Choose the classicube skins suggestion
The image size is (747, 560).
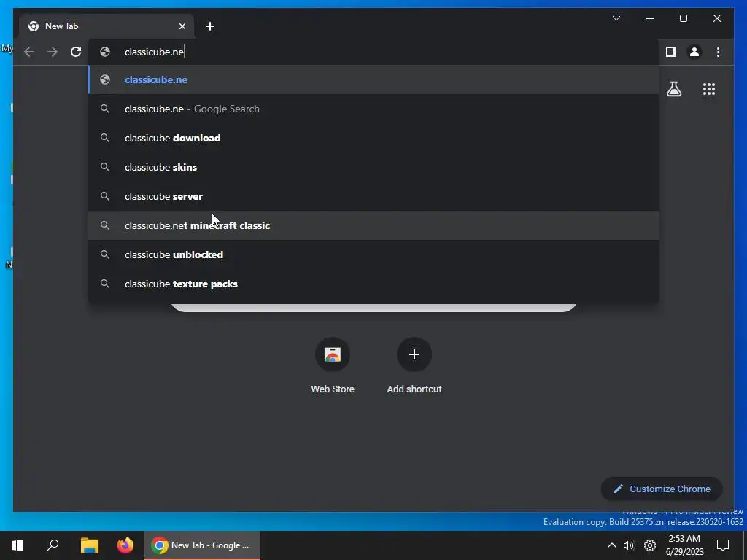373,167
